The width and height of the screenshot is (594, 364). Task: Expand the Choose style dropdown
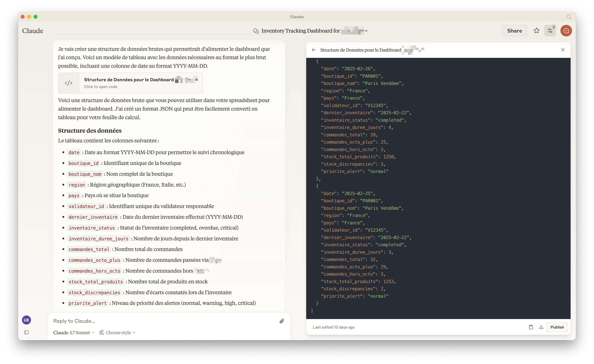tap(118, 332)
